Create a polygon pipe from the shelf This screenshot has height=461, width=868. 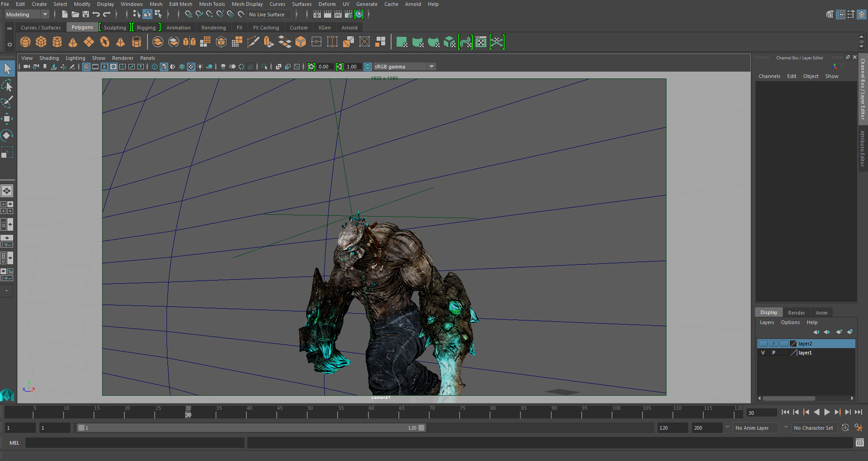pos(136,42)
